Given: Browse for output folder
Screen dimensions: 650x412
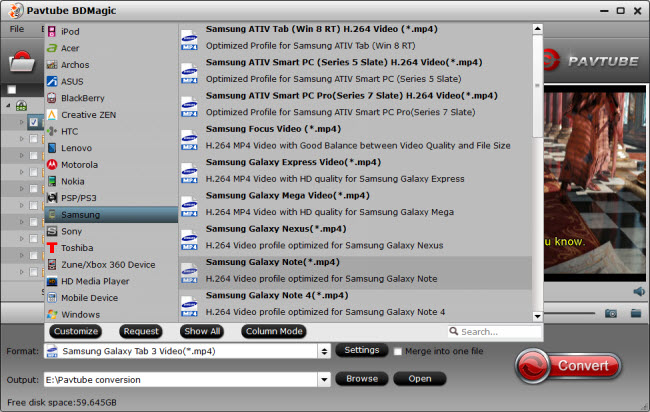Looking at the screenshot, I should pyautogui.click(x=361, y=379).
